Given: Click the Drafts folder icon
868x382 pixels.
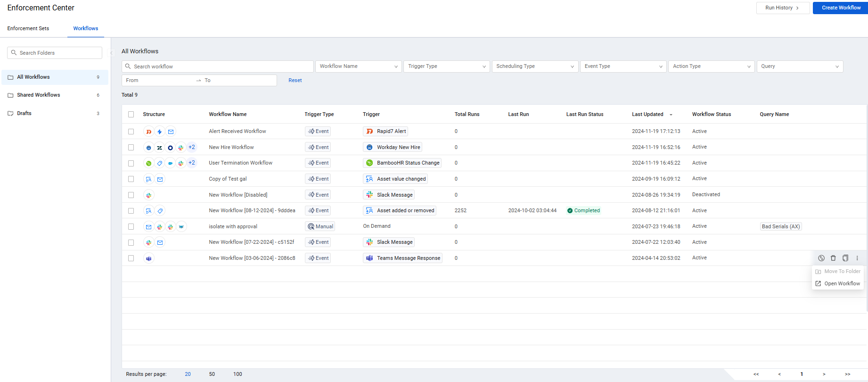Looking at the screenshot, I should (10, 113).
